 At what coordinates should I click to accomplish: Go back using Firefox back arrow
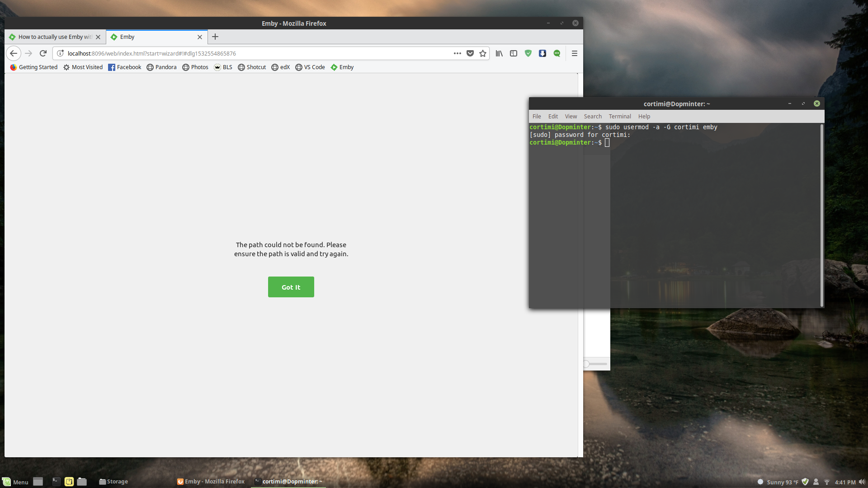coord(14,53)
